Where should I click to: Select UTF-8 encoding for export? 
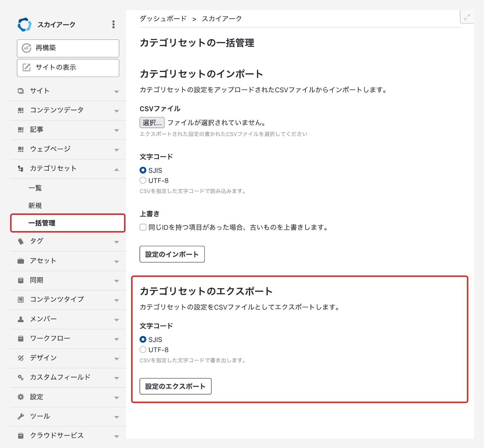143,350
